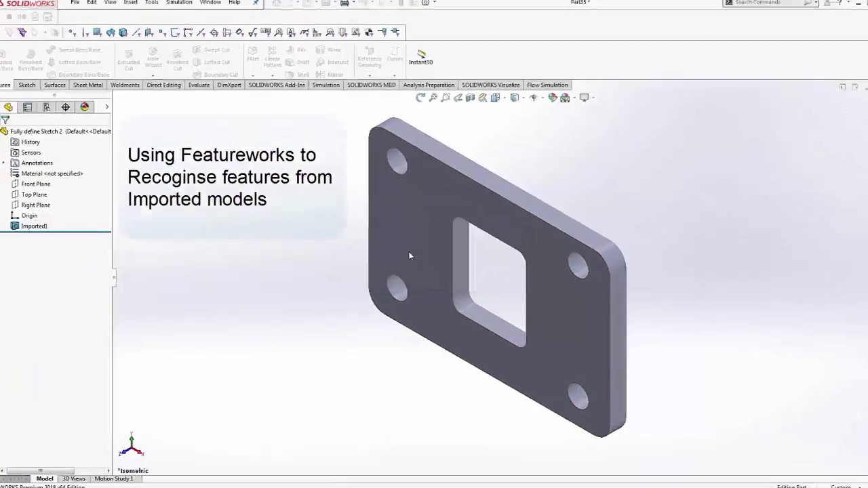This screenshot has width=868, height=488.
Task: Open the View Orientation dropdown arrow
Action: tap(502, 98)
